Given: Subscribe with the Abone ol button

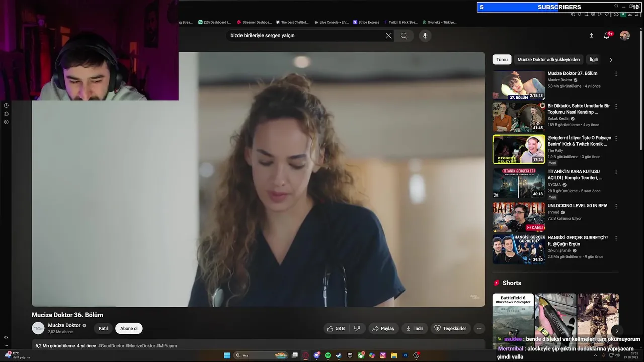Looking at the screenshot, I should coord(129,328).
